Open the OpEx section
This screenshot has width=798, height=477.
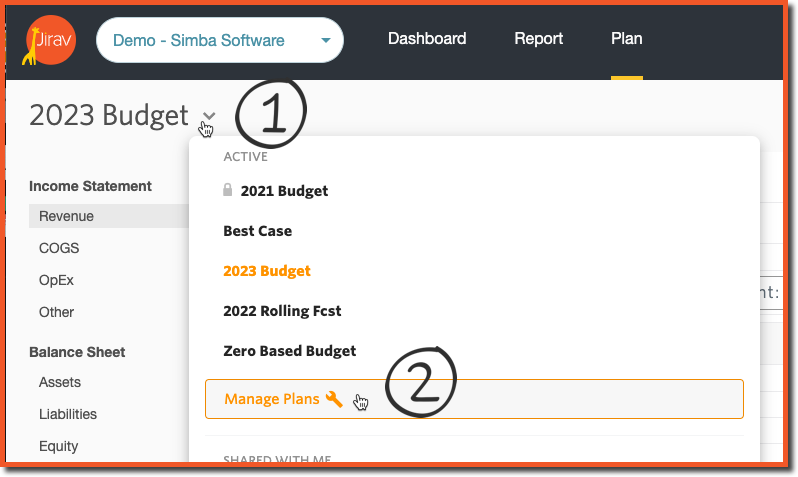56,280
